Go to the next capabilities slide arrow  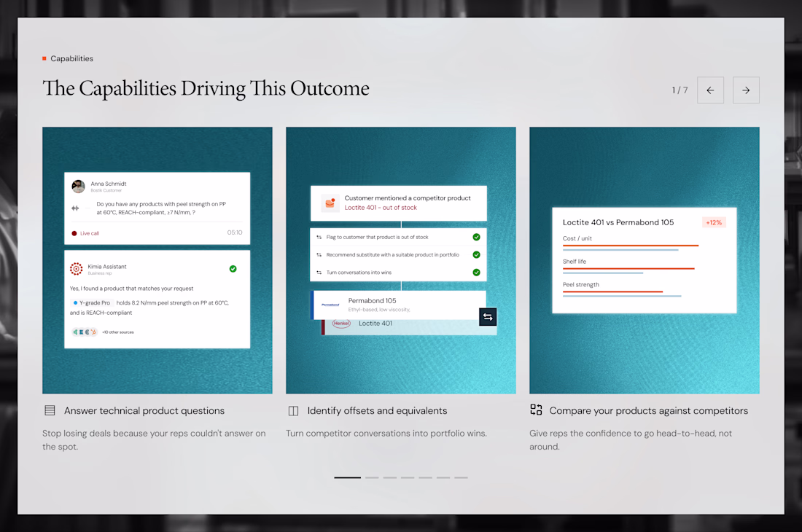[746, 90]
